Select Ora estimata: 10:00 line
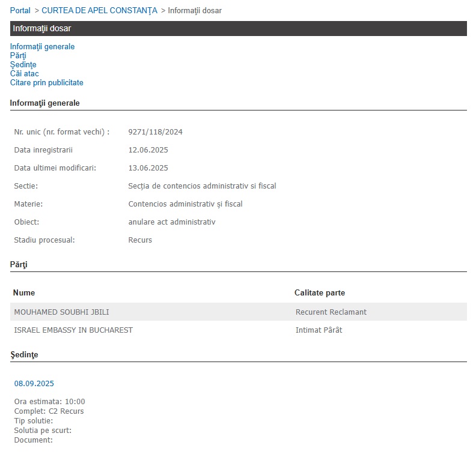 click(x=49, y=402)
